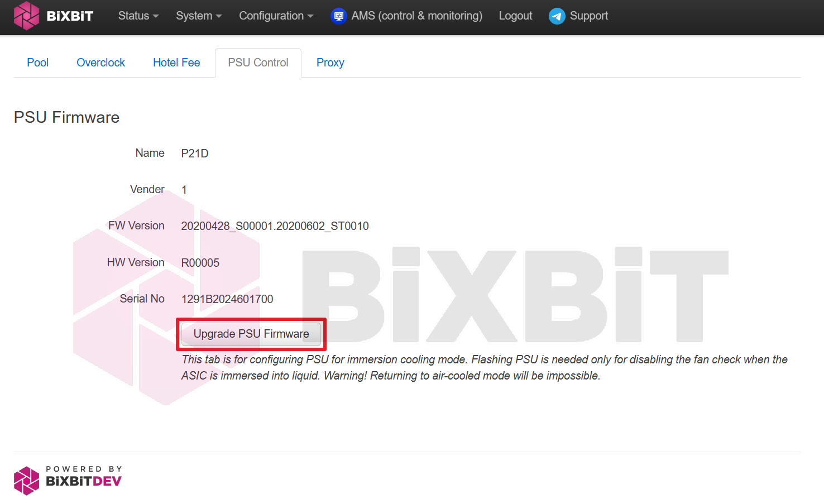Select the PSU Control tab
The height and width of the screenshot is (504, 824).
click(x=258, y=63)
